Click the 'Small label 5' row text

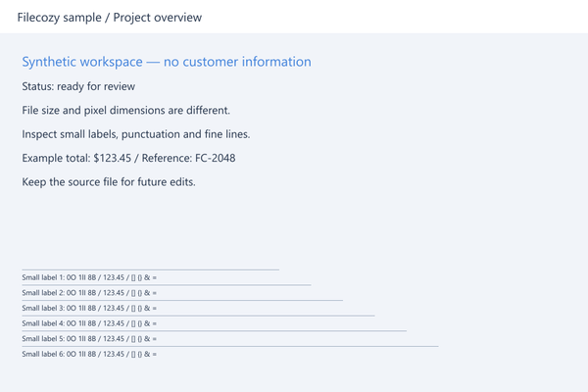coord(89,339)
